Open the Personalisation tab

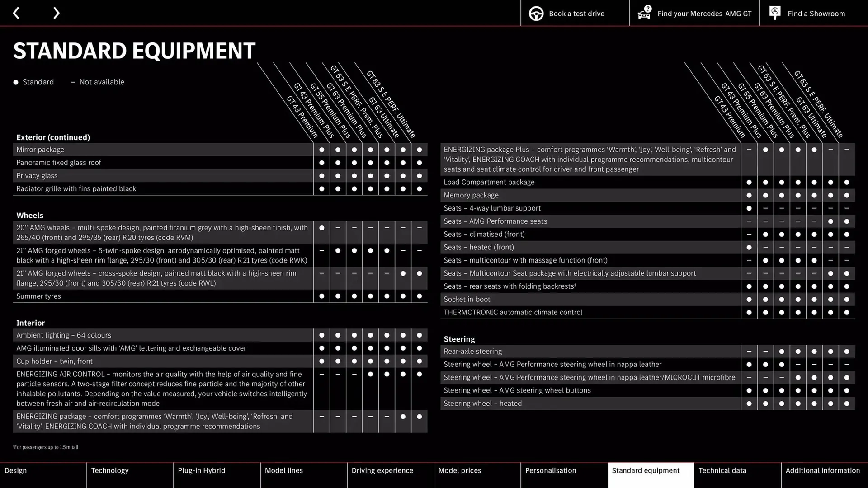pyautogui.click(x=564, y=475)
